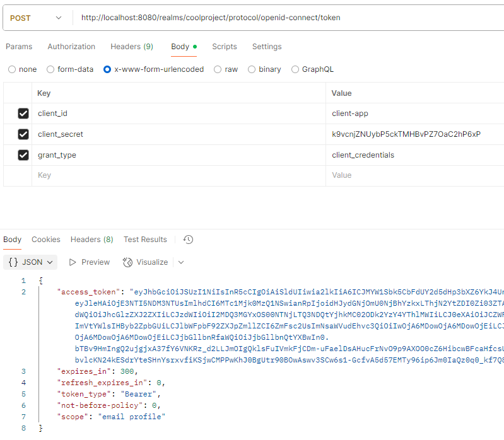Open the request Headers (9) tab

[132, 47]
